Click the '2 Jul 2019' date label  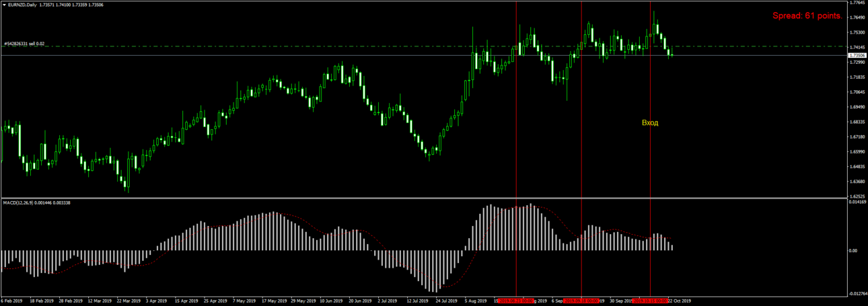pos(389,301)
